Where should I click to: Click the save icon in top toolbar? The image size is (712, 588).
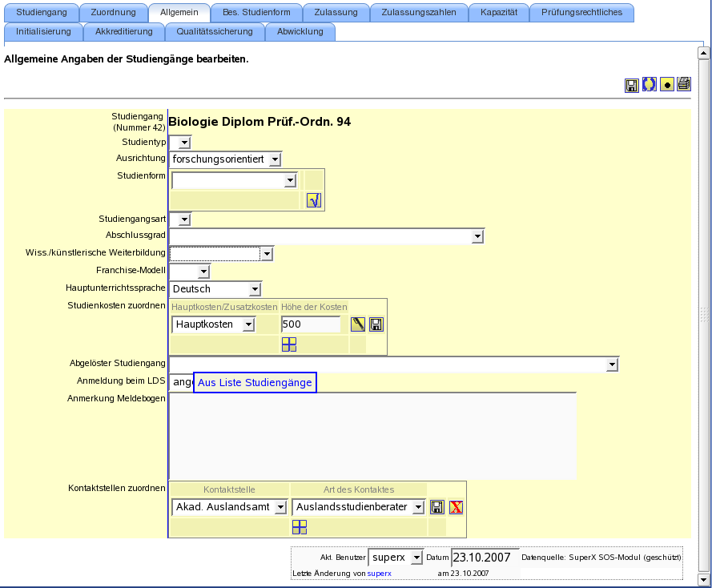click(631, 85)
